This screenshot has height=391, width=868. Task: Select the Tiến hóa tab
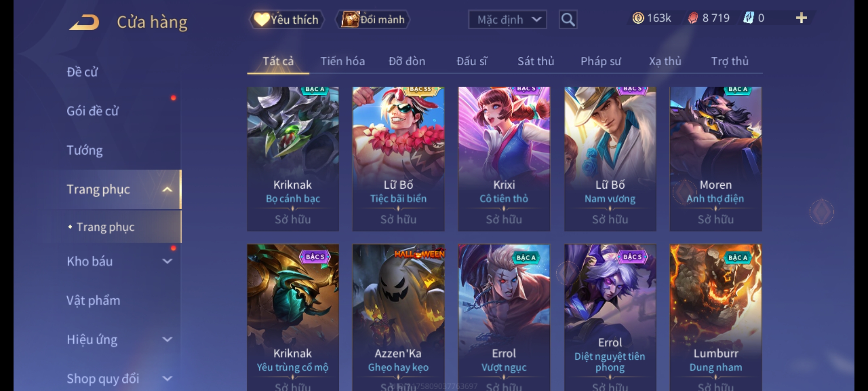point(342,61)
